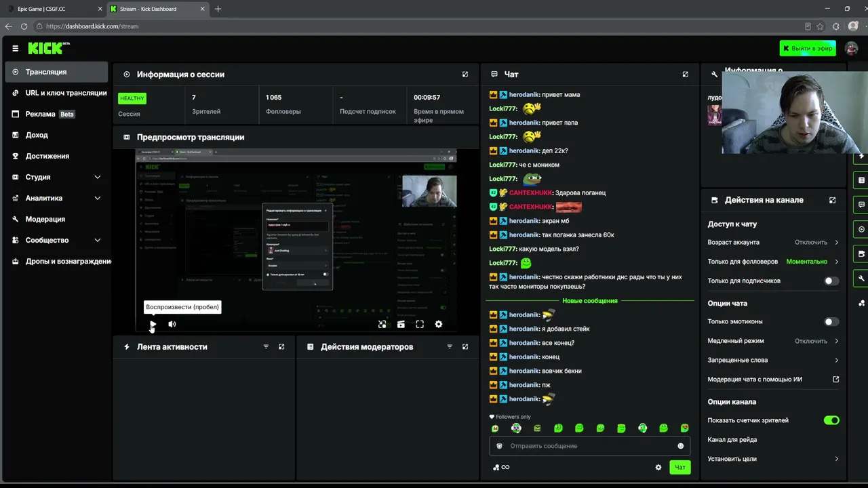Open the Модерация section

pyautogui.click(x=56, y=219)
